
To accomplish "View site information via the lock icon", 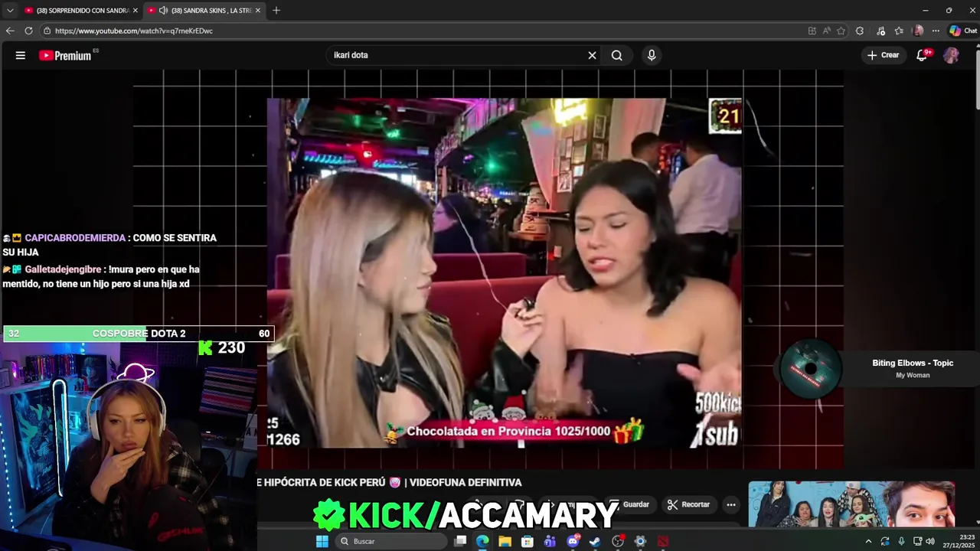I will (47, 31).
